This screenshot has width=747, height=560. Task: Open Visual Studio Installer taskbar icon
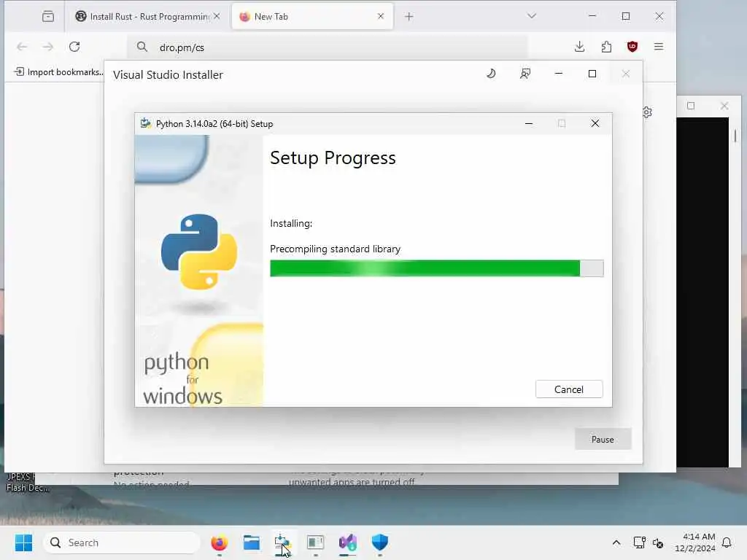coord(348,542)
